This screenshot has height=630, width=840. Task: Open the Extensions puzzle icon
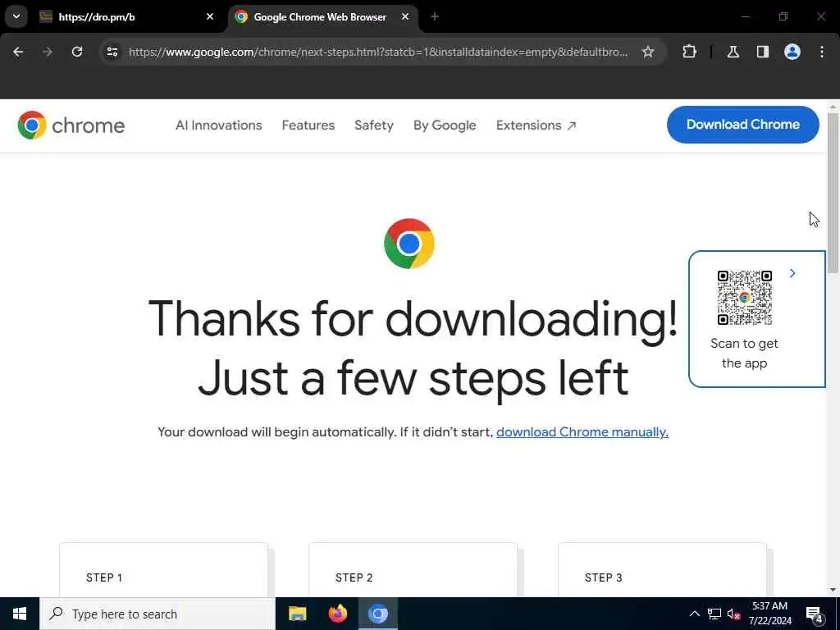point(689,52)
